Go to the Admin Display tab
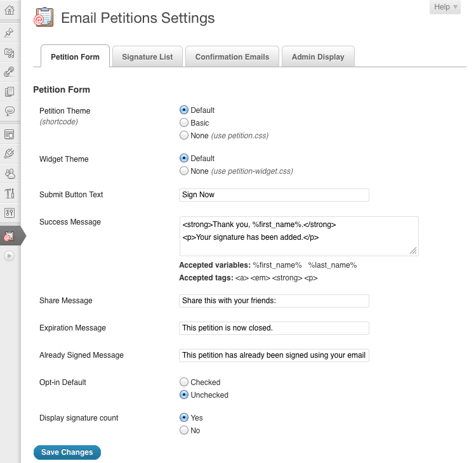 (x=318, y=56)
